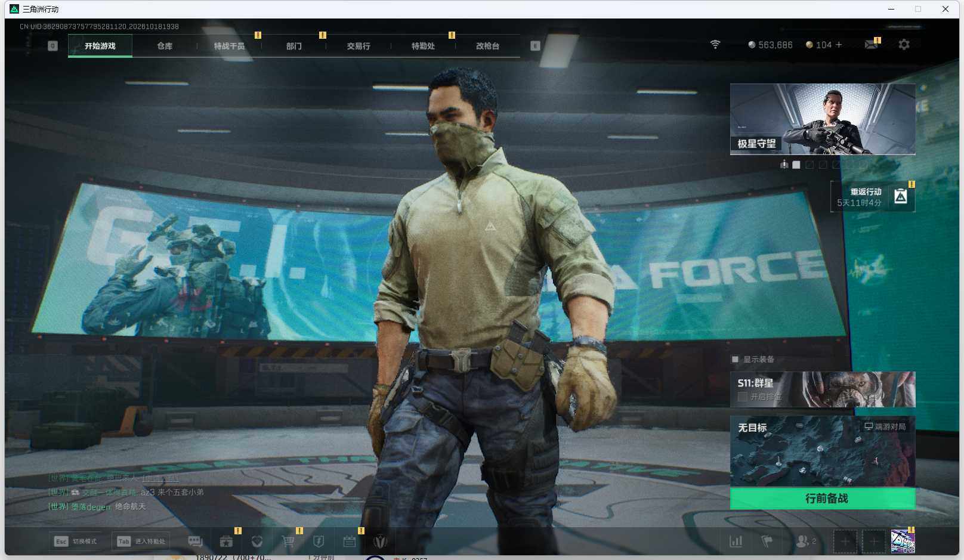Click the 563,686 currency balance
964x560 pixels.
pyautogui.click(x=770, y=45)
